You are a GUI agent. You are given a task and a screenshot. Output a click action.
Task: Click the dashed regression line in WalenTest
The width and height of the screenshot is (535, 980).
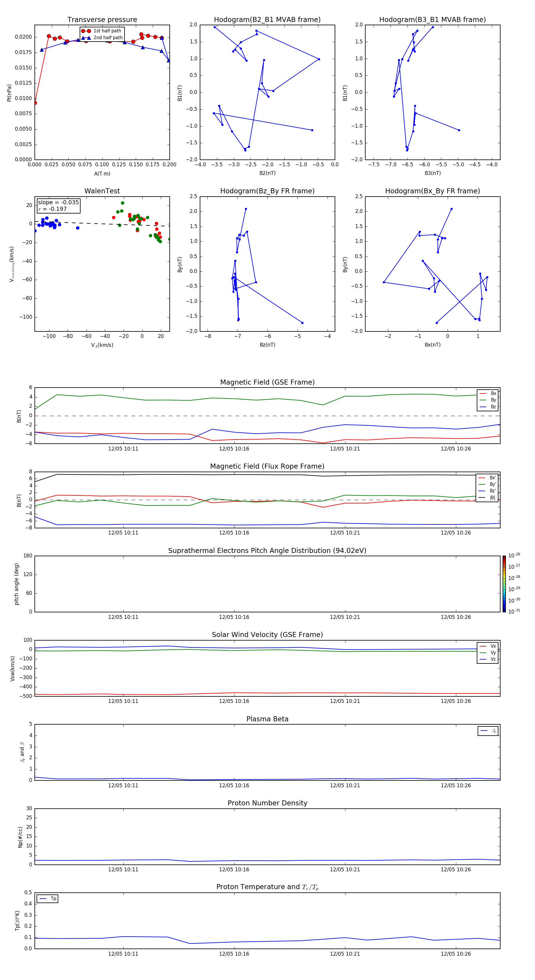pos(102,224)
